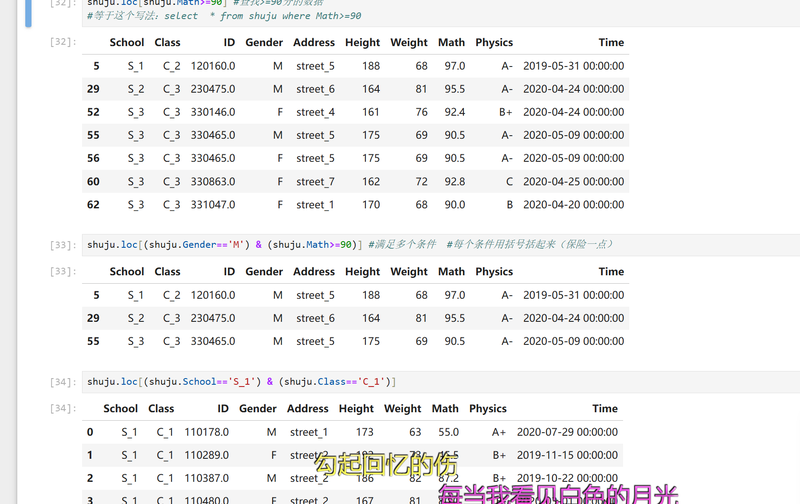
Task: Select row index 52 in the first table
Action: (x=93, y=113)
